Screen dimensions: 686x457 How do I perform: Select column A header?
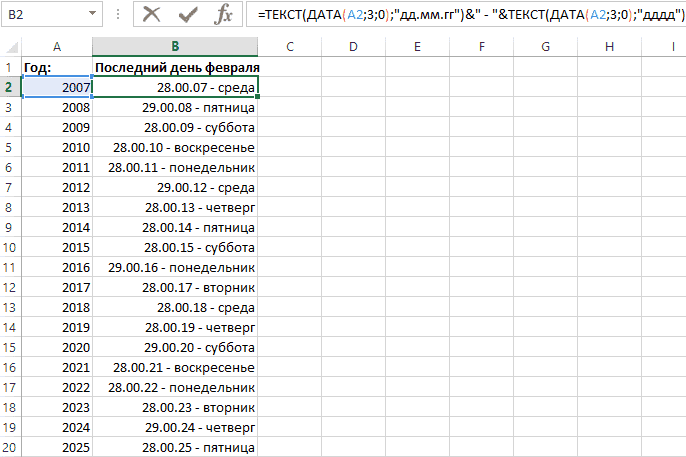point(57,47)
